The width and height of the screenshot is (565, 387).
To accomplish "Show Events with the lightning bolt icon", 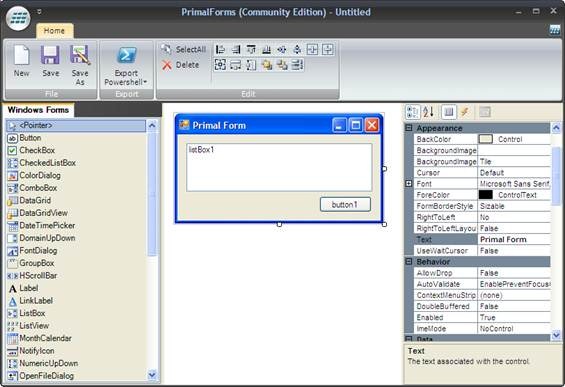I will point(465,112).
